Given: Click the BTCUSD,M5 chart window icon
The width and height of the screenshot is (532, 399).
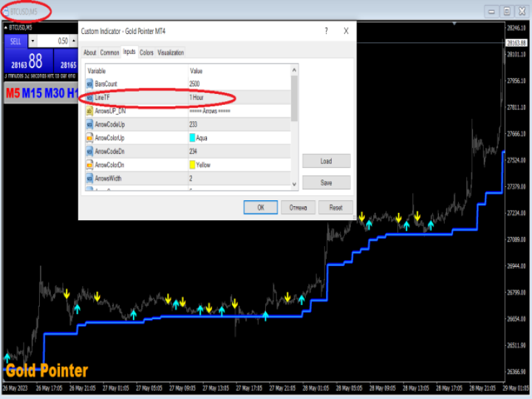Looking at the screenshot, I should pos(6,12).
